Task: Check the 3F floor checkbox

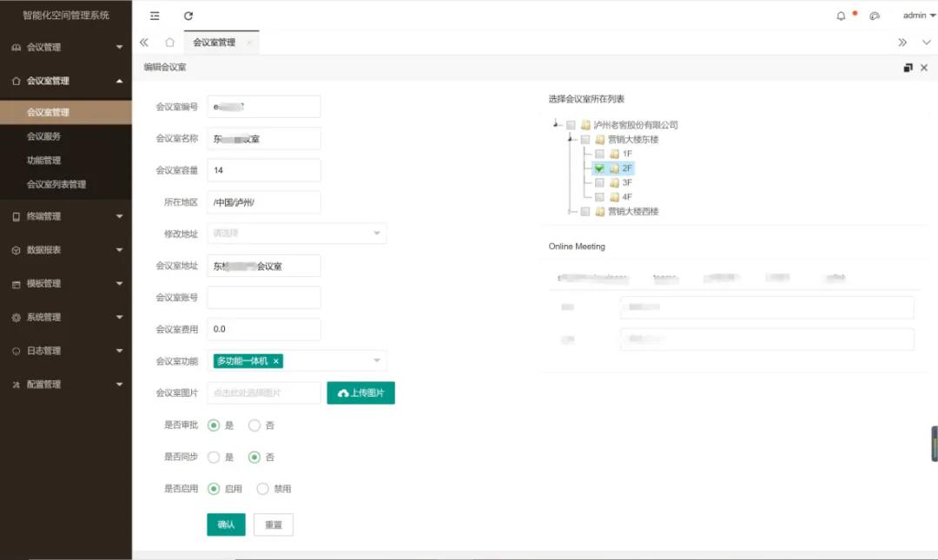Action: tap(599, 183)
